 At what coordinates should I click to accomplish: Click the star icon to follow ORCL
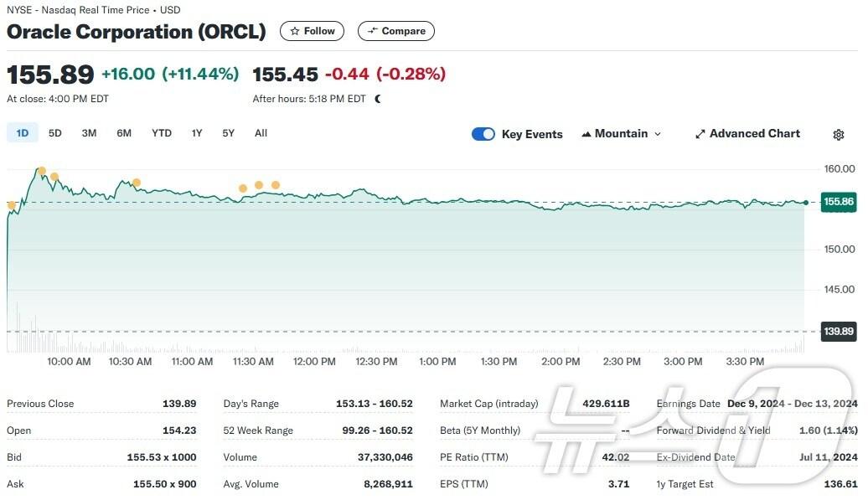[295, 32]
